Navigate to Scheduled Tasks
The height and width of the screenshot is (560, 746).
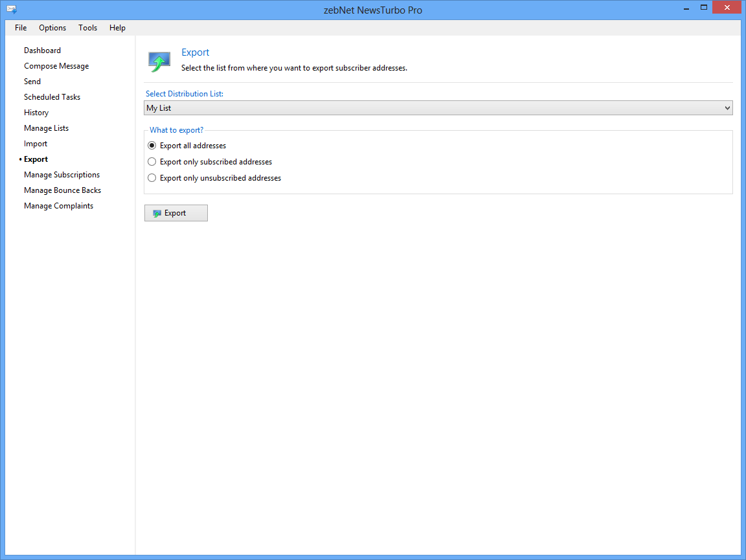click(52, 97)
